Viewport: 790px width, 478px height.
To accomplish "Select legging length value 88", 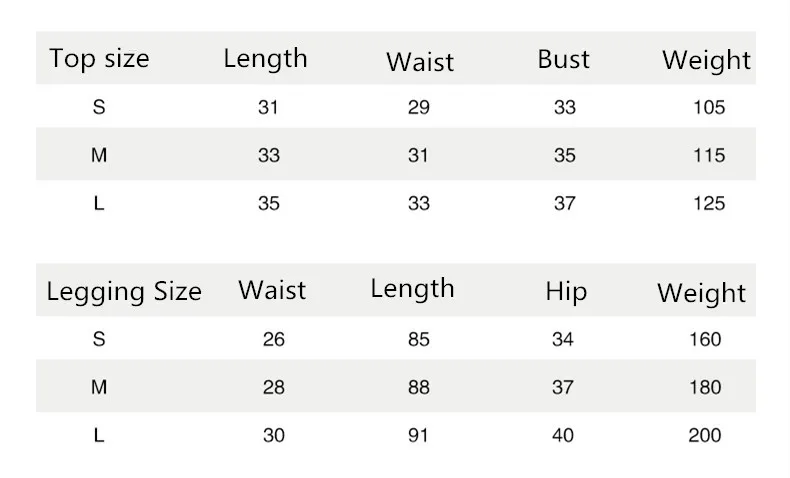I will pyautogui.click(x=419, y=387).
